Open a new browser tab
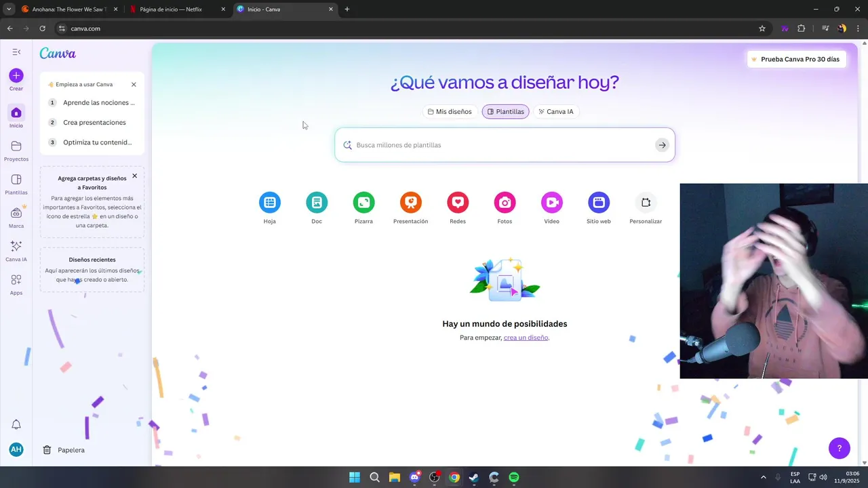Screen dimensions: 868x488 pos(347,9)
